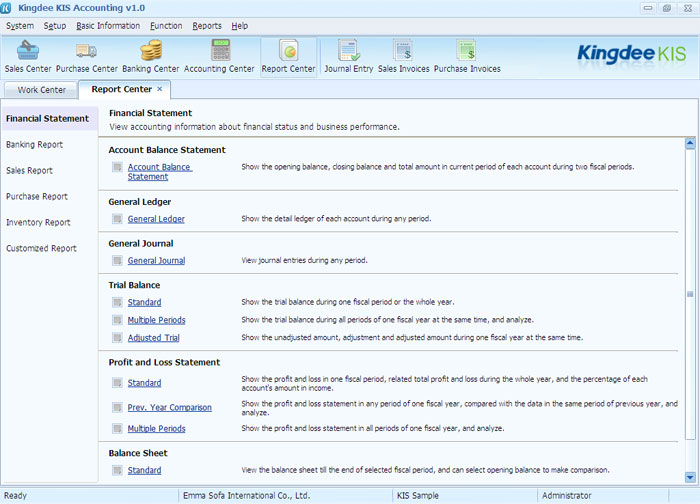Viewport: 700px width, 504px height.
Task: Open the Help menu
Action: [240, 26]
